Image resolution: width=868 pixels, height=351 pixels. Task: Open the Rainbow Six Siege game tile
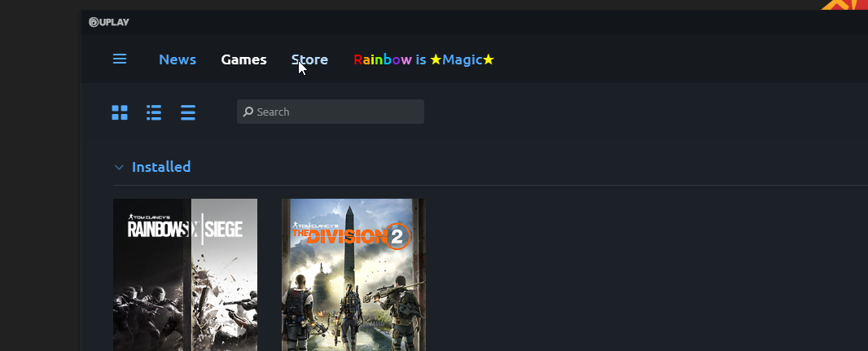[x=186, y=274]
